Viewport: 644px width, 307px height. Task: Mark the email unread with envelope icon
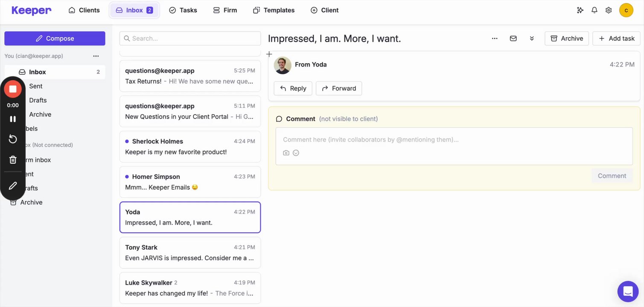[x=513, y=38]
